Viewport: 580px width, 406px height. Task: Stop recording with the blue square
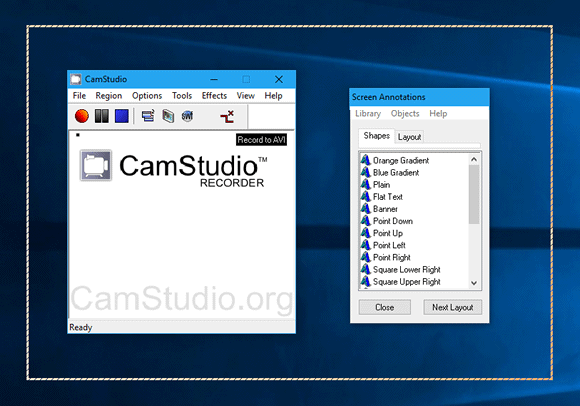[x=122, y=116]
